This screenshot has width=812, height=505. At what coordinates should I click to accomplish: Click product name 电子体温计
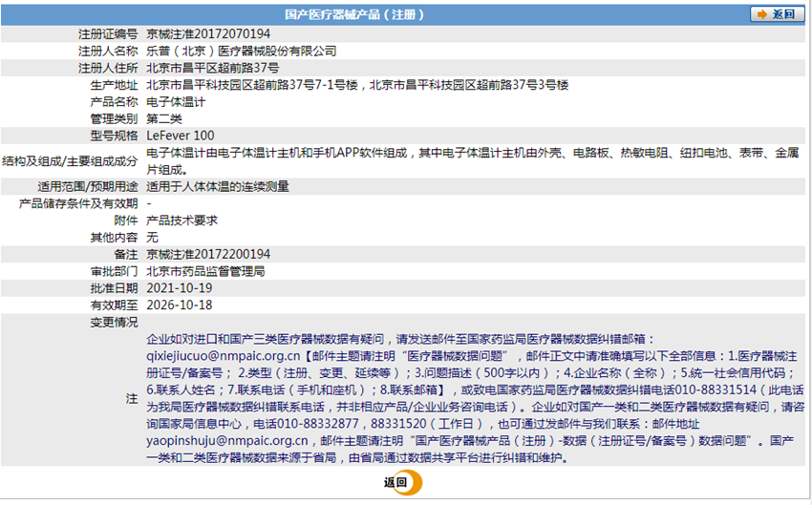(176, 102)
